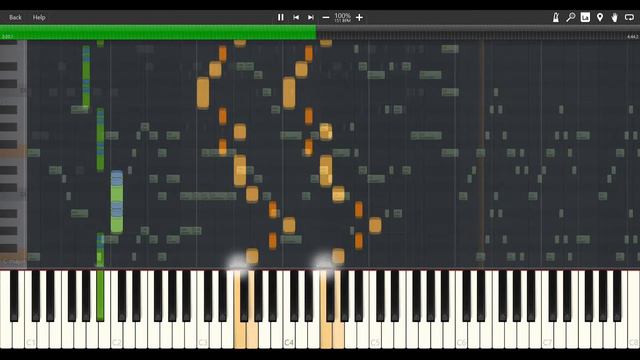Play the C2 white piano key
Screen dimensions: 640x360
117,335
